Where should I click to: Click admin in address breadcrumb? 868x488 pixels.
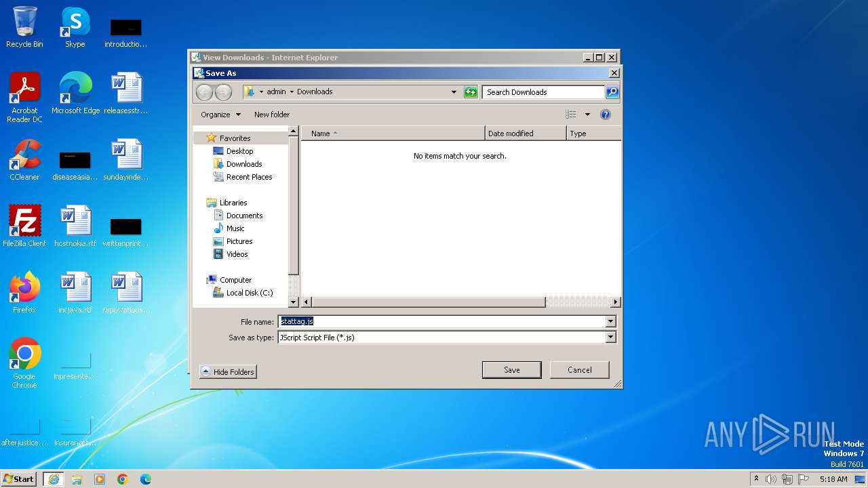pyautogui.click(x=276, y=91)
